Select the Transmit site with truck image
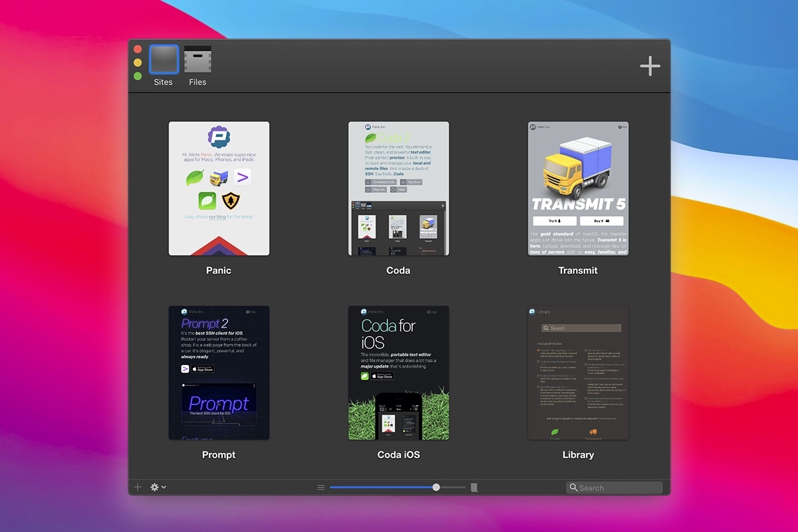The width and height of the screenshot is (798, 532). tap(578, 188)
